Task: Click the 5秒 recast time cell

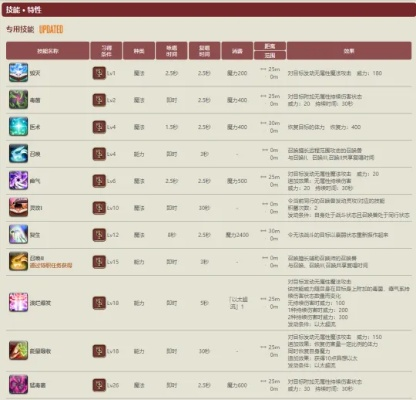Action: coord(204,303)
